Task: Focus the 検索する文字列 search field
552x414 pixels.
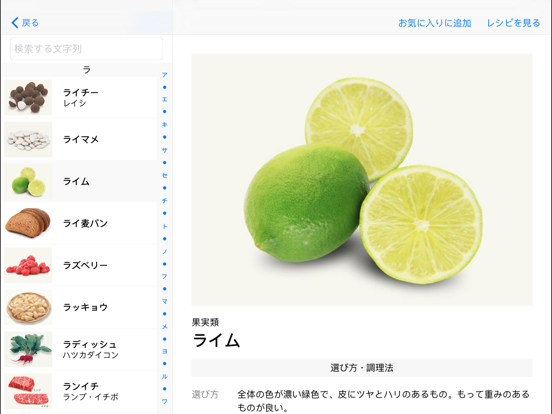Action: (86, 49)
